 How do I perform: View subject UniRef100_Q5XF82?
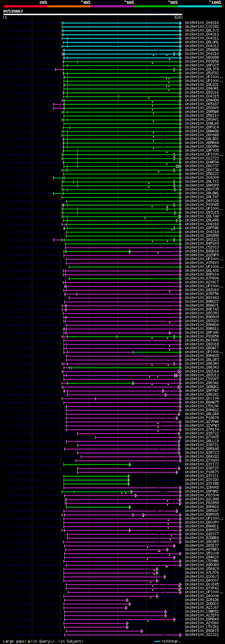coord(202,73)
